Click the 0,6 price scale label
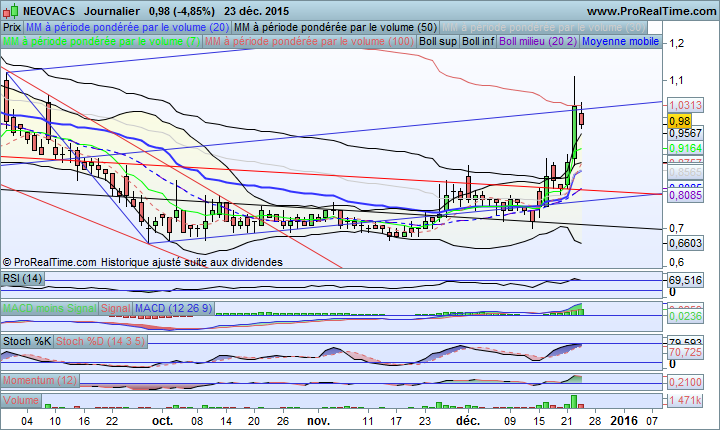Screen dimensions: 720x430 (676, 262)
